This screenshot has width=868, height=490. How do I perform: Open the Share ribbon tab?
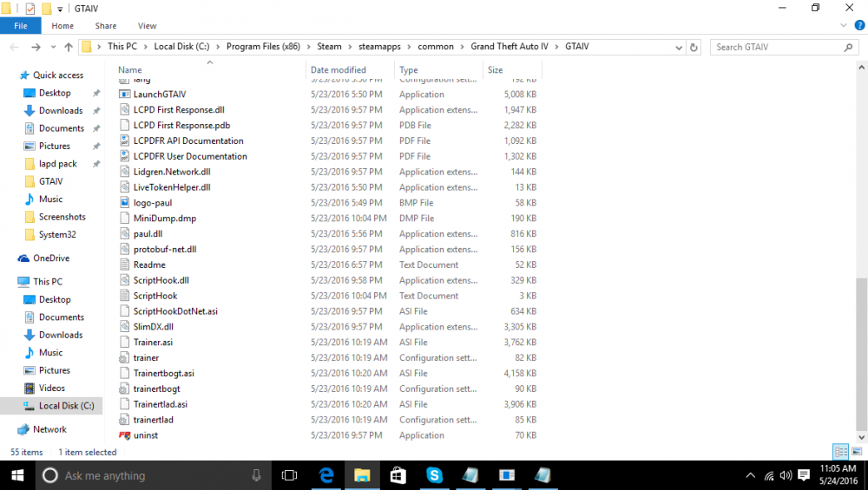(x=106, y=25)
